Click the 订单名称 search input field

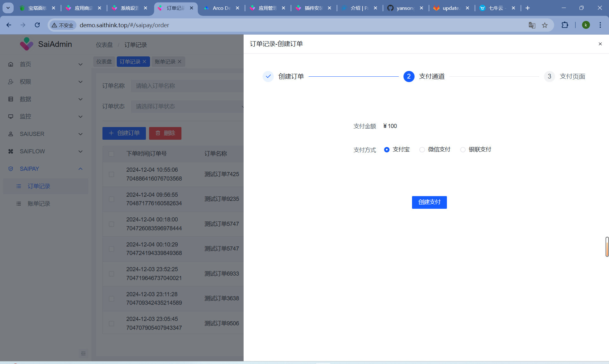[187, 86]
